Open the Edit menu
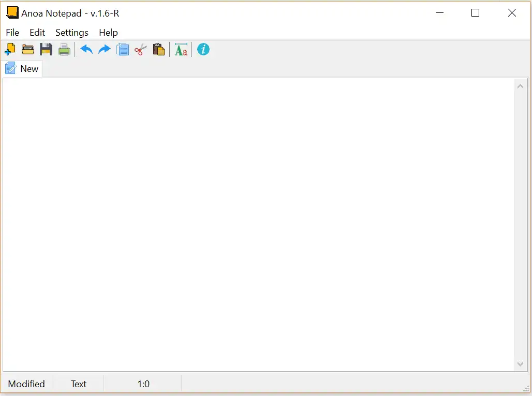This screenshot has height=396, width=532. point(37,33)
